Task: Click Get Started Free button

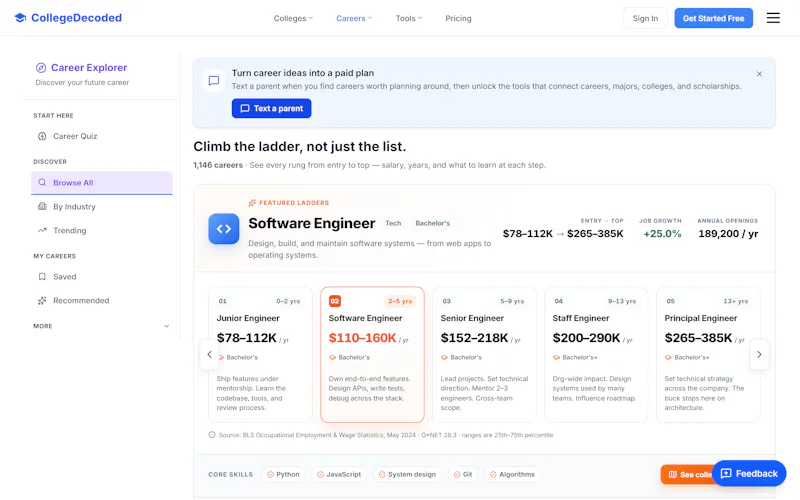Action: click(x=713, y=18)
